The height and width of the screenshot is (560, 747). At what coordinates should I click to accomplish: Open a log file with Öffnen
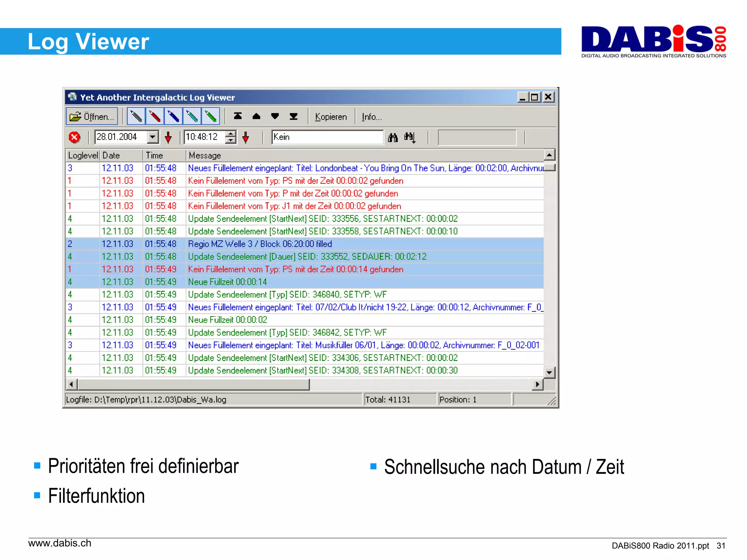click(x=92, y=117)
